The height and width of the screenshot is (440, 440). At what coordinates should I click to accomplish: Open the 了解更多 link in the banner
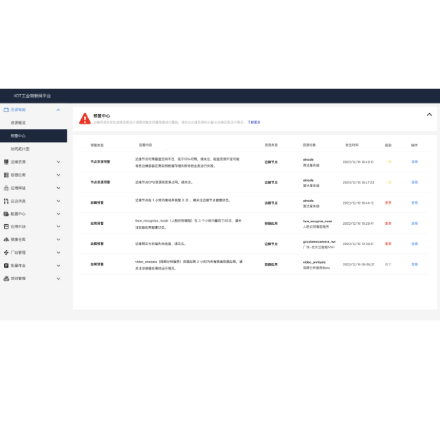point(254,122)
